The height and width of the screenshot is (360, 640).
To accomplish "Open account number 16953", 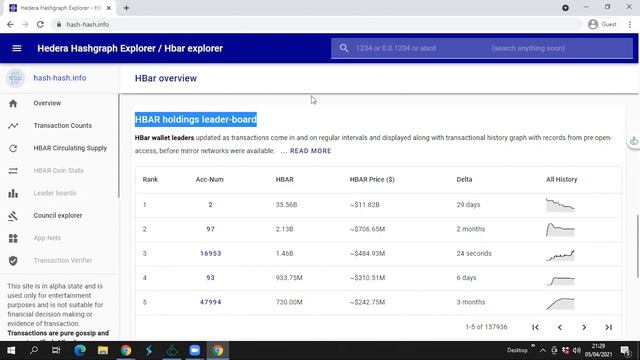I will 210,253.
